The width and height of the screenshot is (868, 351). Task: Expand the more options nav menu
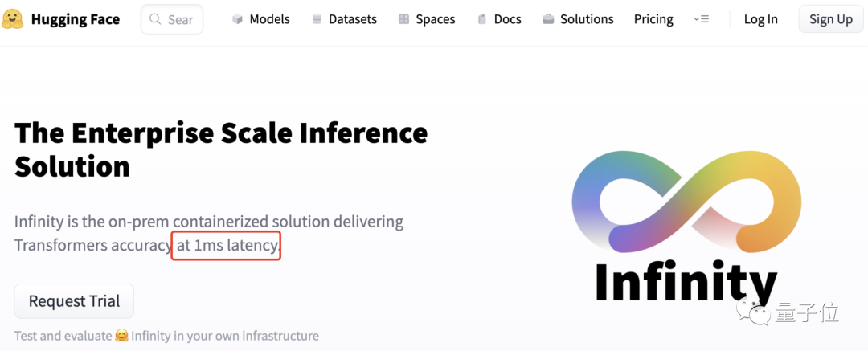pyautogui.click(x=701, y=19)
